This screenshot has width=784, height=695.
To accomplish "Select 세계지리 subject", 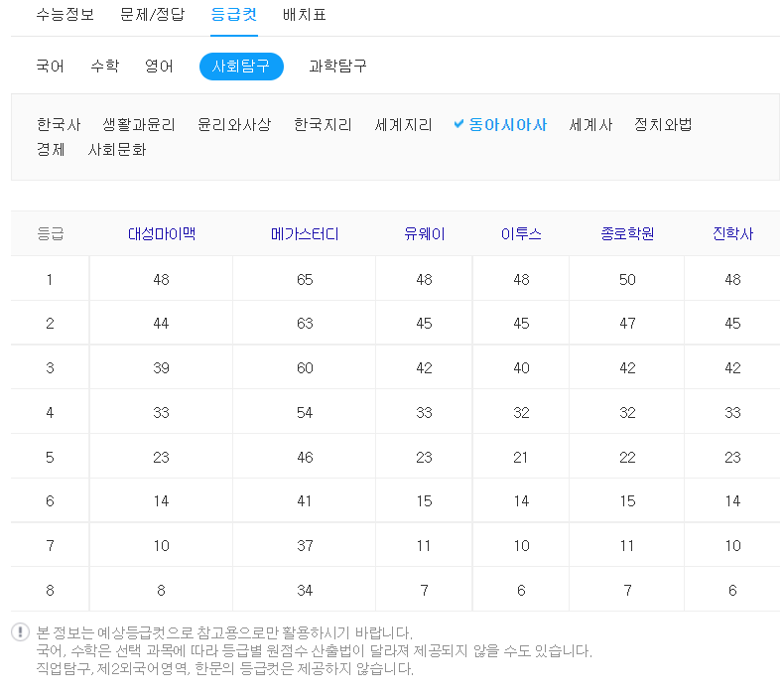I will coord(404,124).
